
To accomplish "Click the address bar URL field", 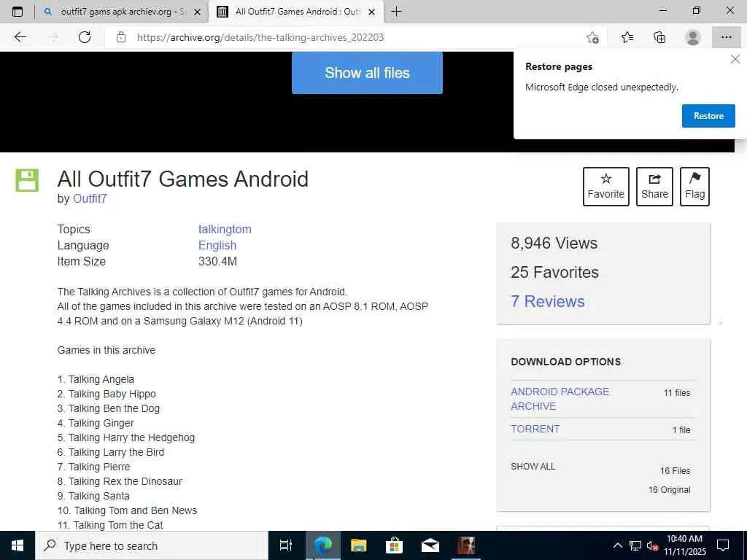I will 352,37.
